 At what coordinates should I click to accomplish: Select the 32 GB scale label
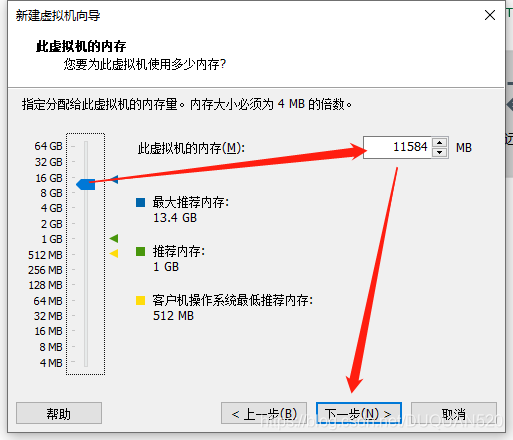point(49,162)
